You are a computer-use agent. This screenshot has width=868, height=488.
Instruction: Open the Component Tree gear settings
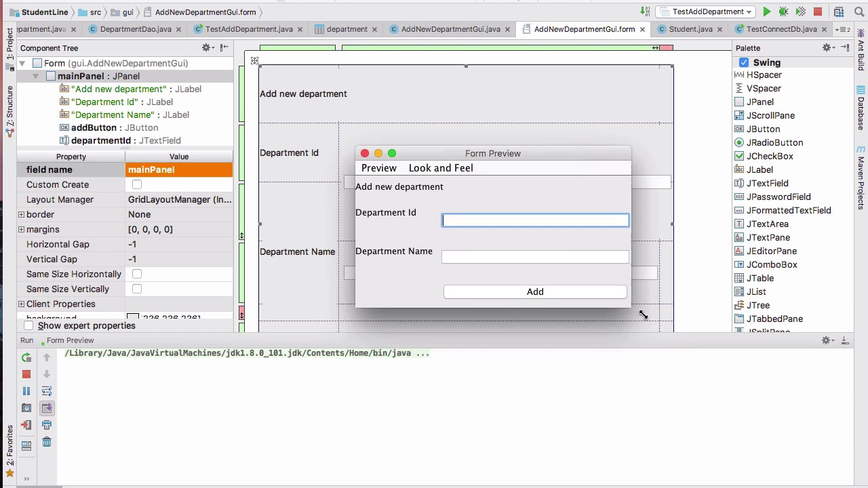click(207, 48)
